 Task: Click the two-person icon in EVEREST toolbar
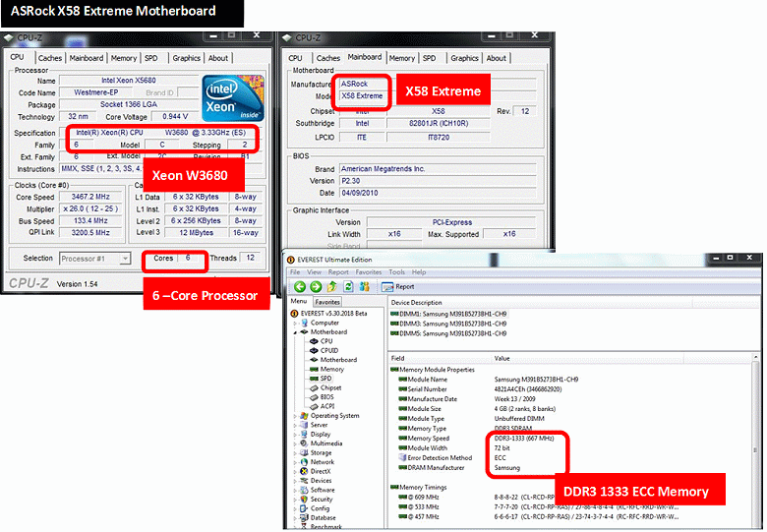(365, 287)
